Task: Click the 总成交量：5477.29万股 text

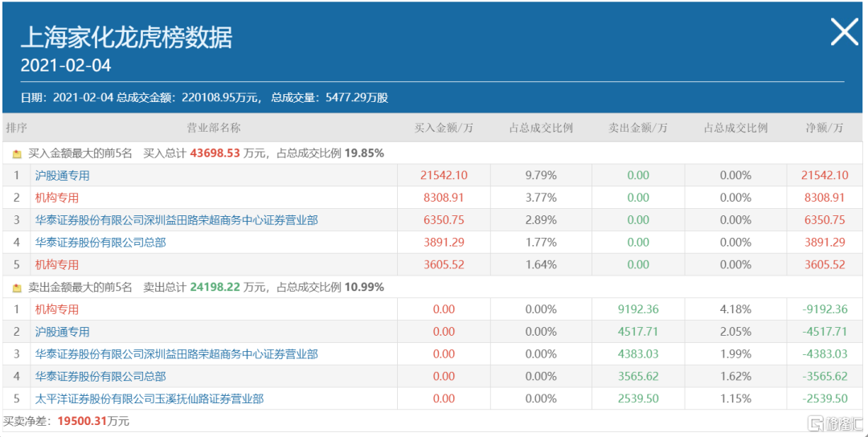Action: click(x=330, y=98)
